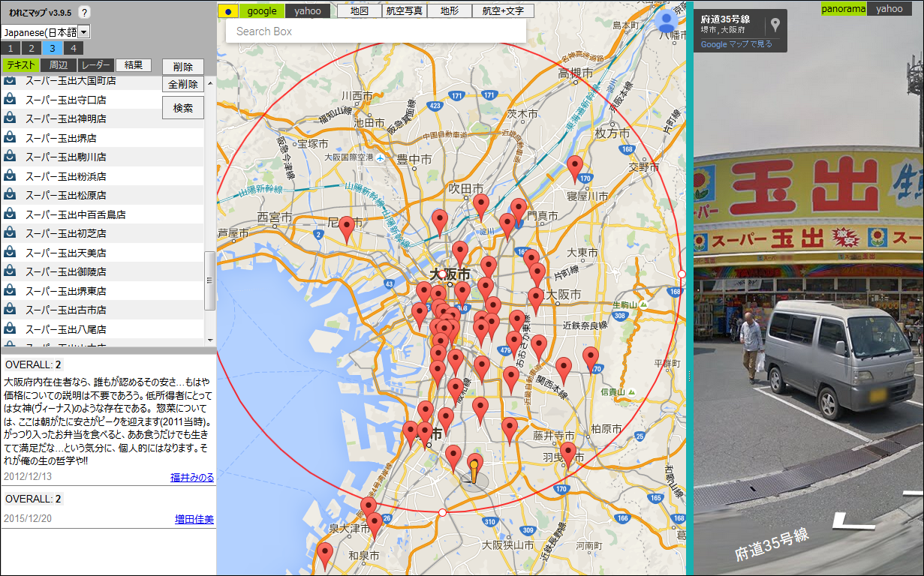
Task: Open the Google マップで見る link
Action: [736, 44]
